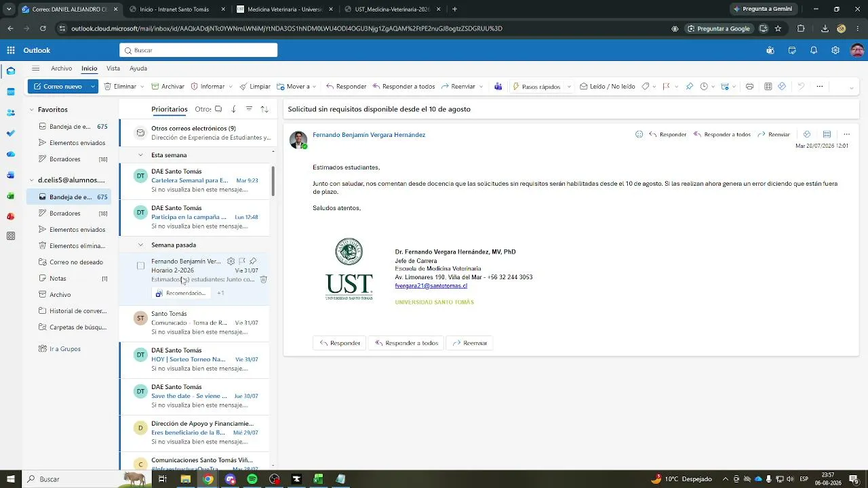The height and width of the screenshot is (488, 868).
Task: Pin the Horario 2-2026 email in list
Action: pyautogui.click(x=253, y=261)
